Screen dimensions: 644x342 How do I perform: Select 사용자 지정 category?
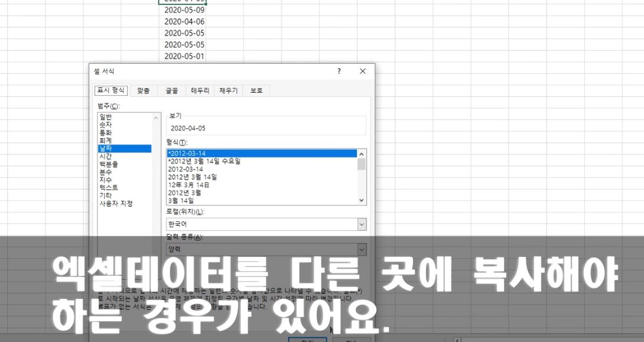[x=125, y=203]
